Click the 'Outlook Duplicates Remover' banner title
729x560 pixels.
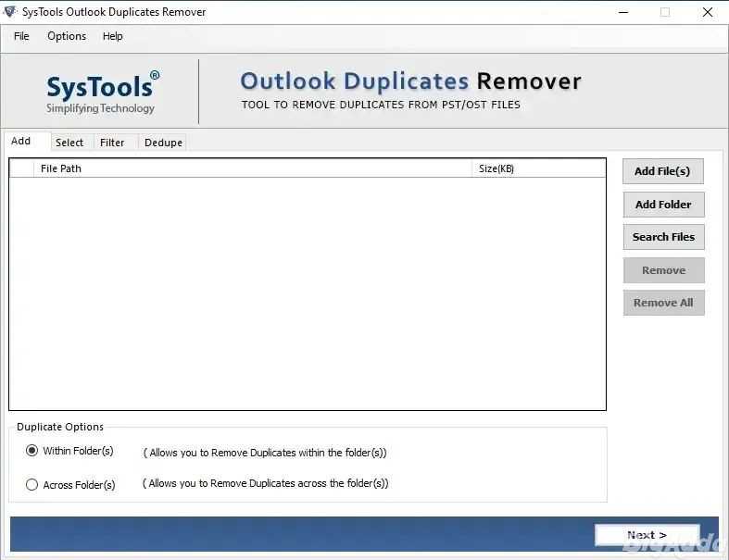pyautogui.click(x=410, y=81)
